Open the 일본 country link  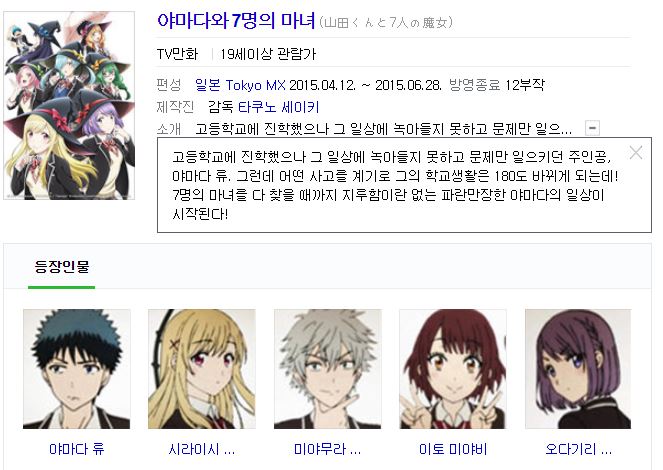pyautogui.click(x=208, y=85)
